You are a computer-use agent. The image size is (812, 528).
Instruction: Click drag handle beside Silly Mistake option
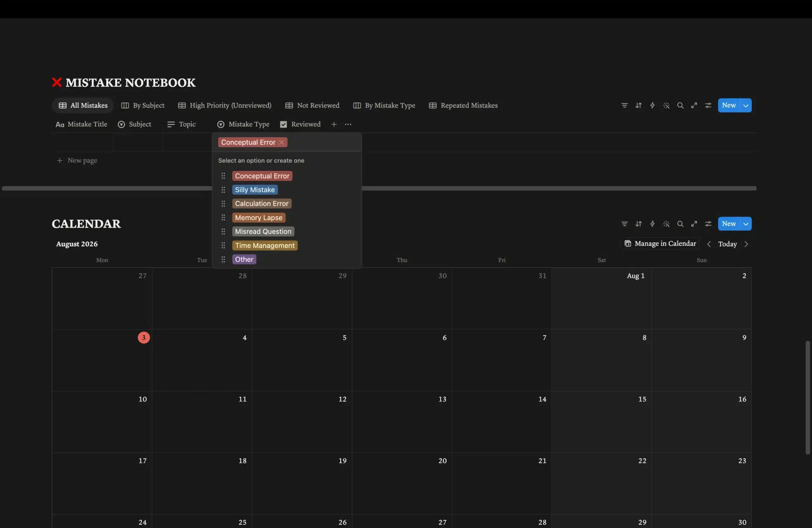coord(223,190)
